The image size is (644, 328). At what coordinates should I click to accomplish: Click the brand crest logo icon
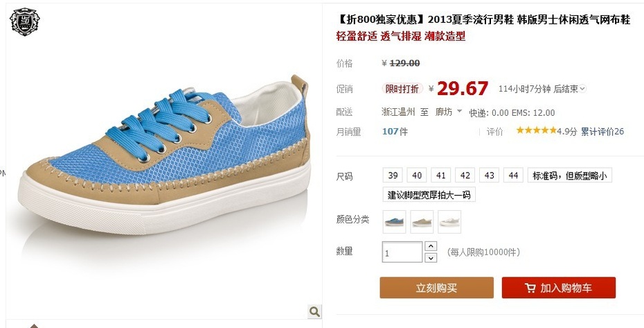25,21
